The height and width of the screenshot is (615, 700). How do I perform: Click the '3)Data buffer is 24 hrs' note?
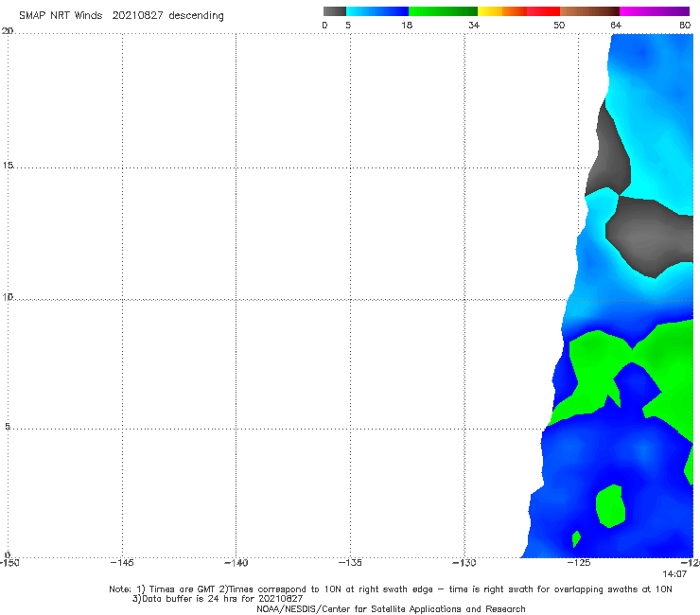pyautogui.click(x=218, y=599)
